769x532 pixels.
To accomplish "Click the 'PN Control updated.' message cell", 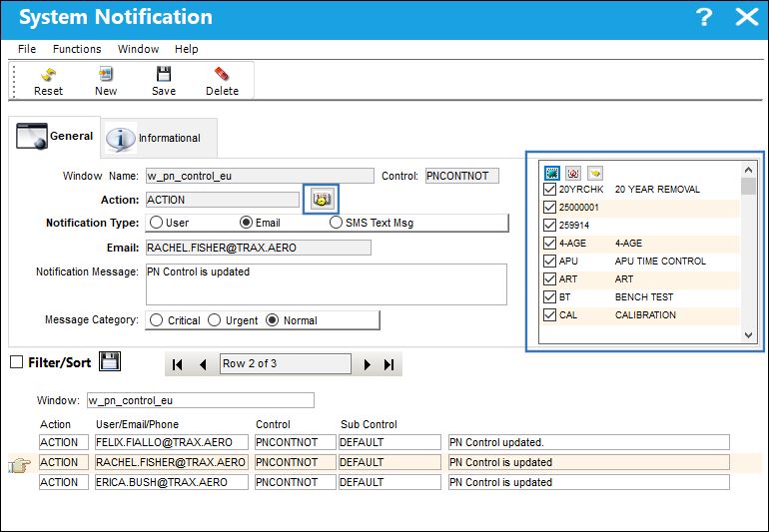I will tap(588, 442).
